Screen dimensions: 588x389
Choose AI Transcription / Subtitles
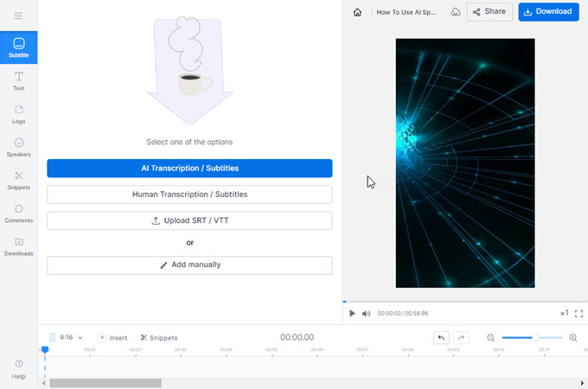tap(189, 169)
